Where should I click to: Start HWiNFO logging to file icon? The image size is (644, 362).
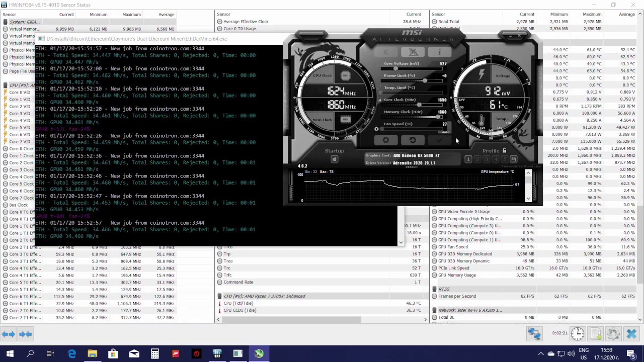[x=596, y=333]
